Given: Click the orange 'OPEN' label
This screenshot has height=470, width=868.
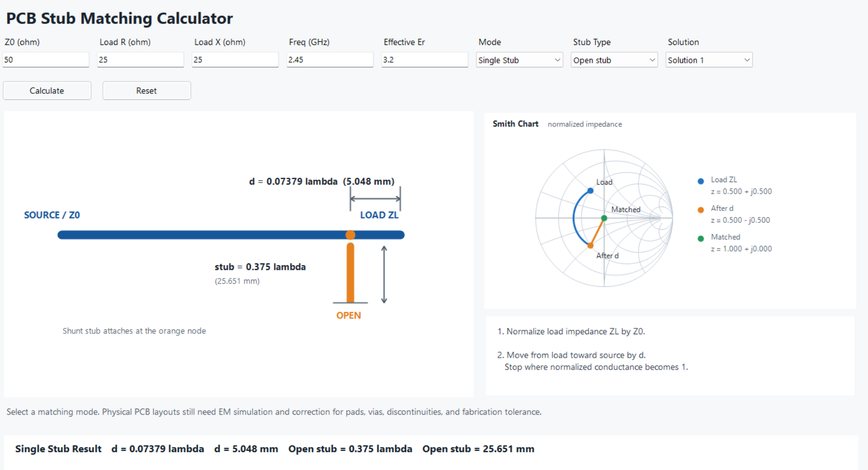Looking at the screenshot, I should pos(349,315).
